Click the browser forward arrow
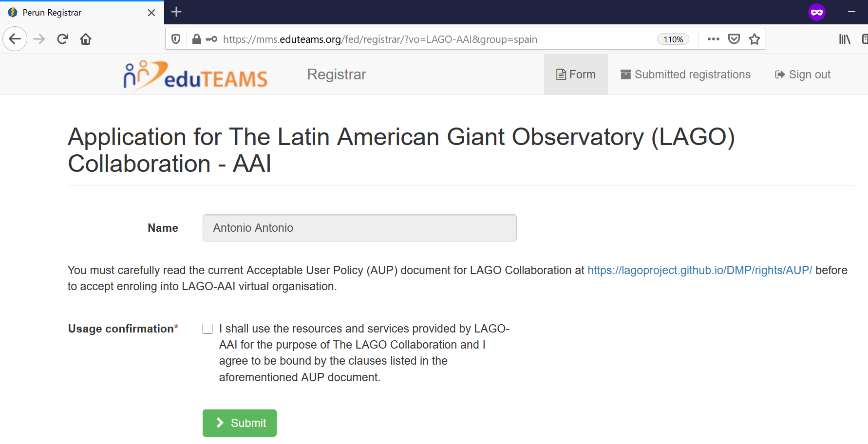Screen dimensions: 868x444 click(39, 39)
